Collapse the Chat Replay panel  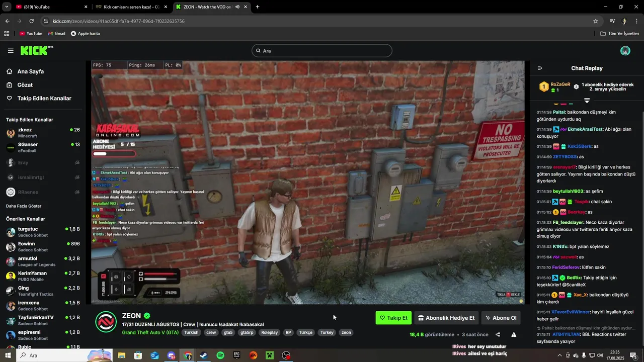tap(540, 68)
